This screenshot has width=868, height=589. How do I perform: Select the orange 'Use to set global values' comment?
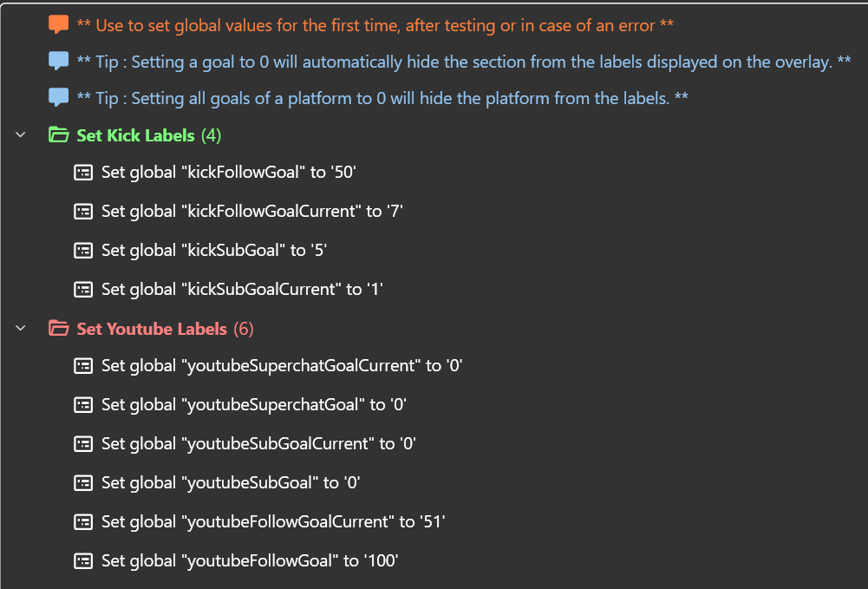375,25
